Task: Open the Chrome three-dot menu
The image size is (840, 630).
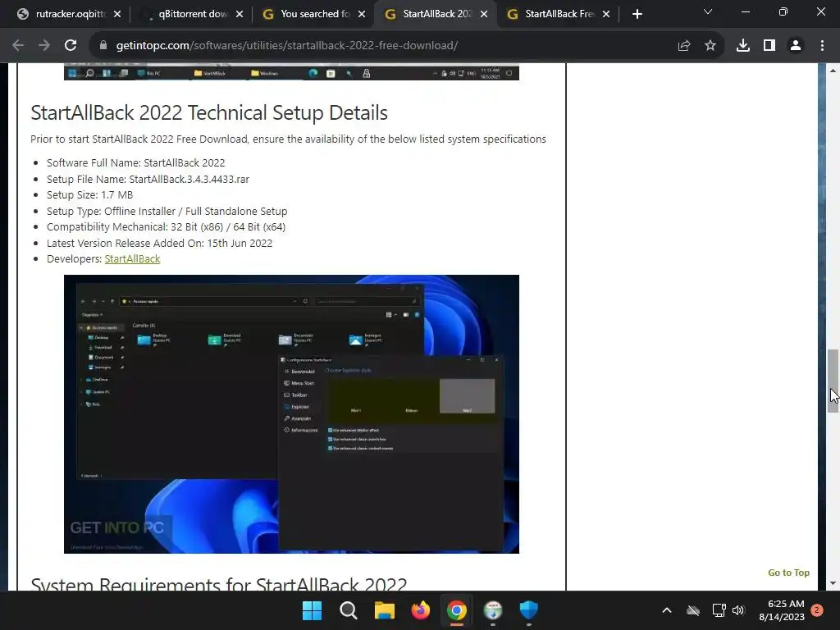Action: (x=822, y=46)
